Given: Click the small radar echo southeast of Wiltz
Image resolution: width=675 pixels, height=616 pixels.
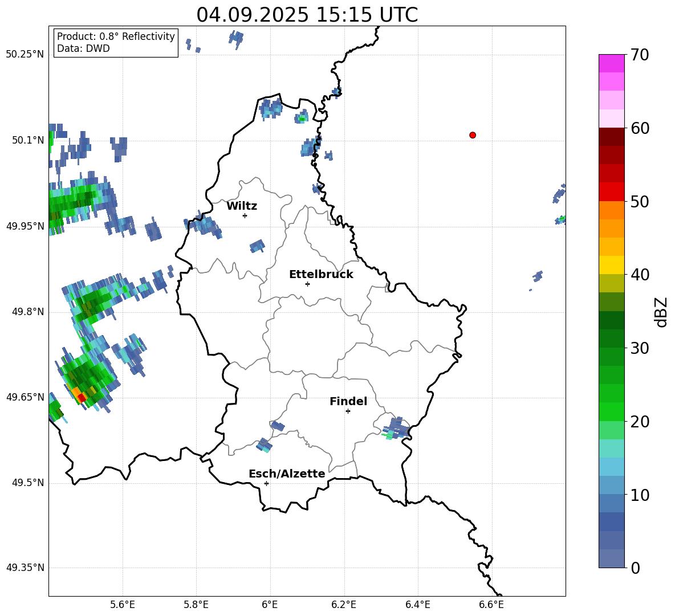Looking at the screenshot, I should 258,246.
